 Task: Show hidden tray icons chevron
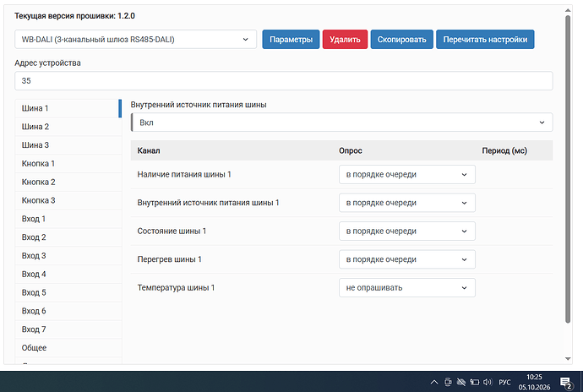(434, 382)
